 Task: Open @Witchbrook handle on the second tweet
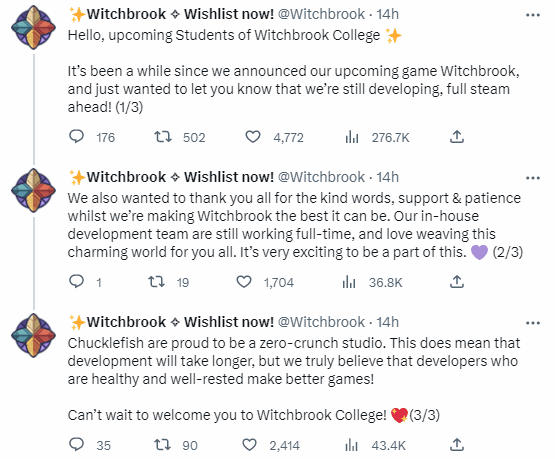click(321, 177)
